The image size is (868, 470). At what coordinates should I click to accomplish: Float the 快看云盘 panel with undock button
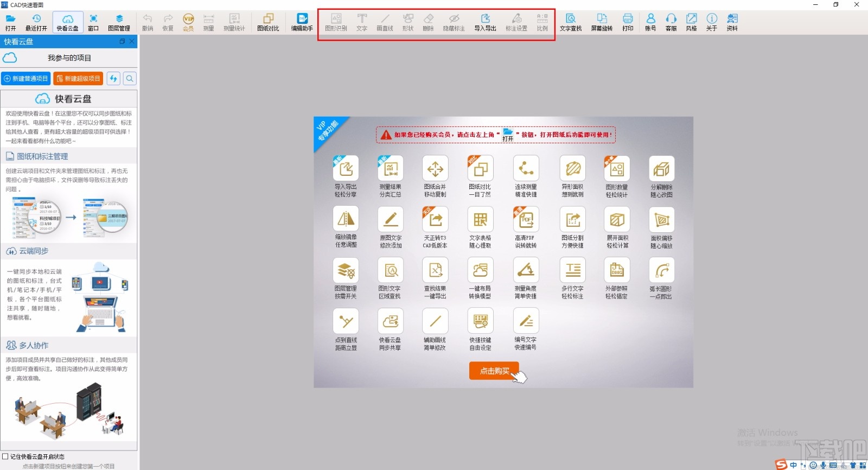tap(122, 41)
